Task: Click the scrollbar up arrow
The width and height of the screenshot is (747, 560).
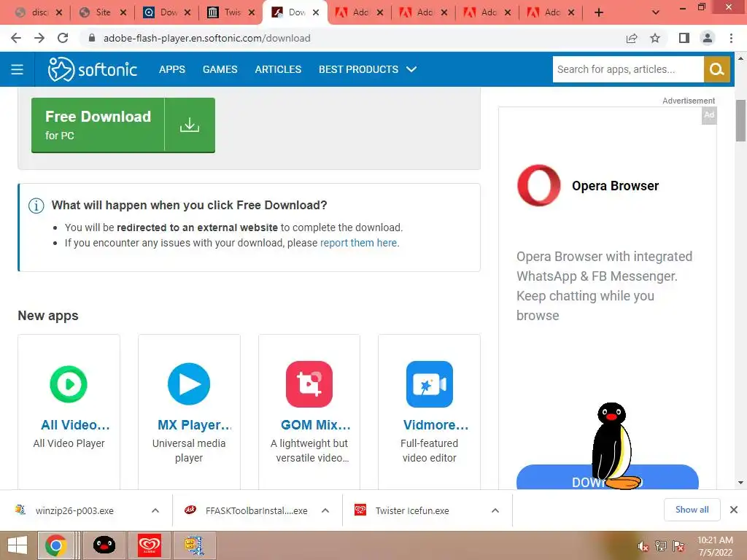Action: [740, 58]
